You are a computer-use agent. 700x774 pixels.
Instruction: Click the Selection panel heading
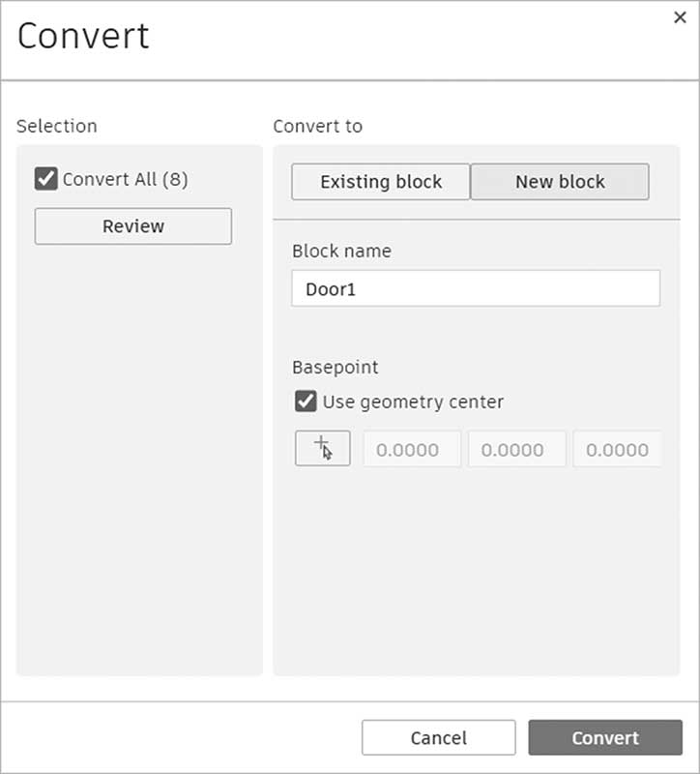57,126
